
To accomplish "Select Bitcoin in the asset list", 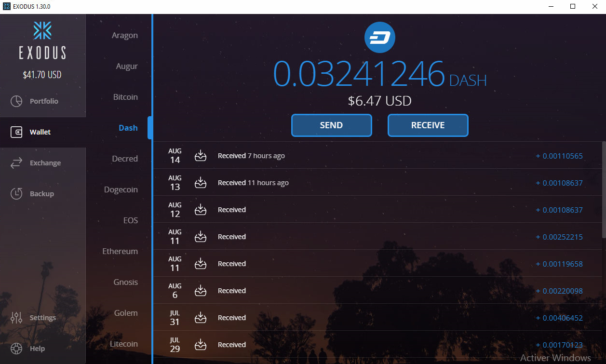I will (x=125, y=97).
